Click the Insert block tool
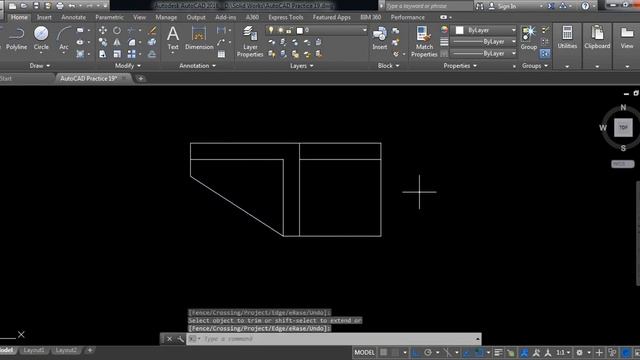The height and width of the screenshot is (360, 640). [380, 38]
